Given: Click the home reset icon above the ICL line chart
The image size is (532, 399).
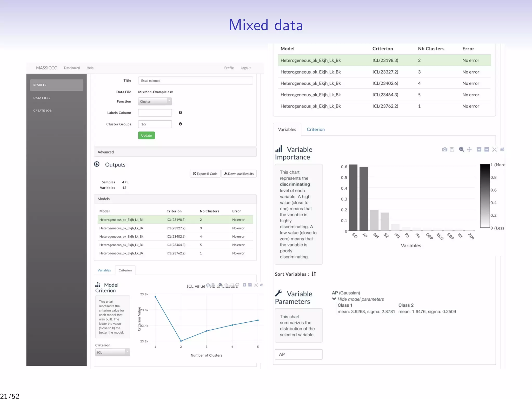Looking at the screenshot, I should click(261, 285).
